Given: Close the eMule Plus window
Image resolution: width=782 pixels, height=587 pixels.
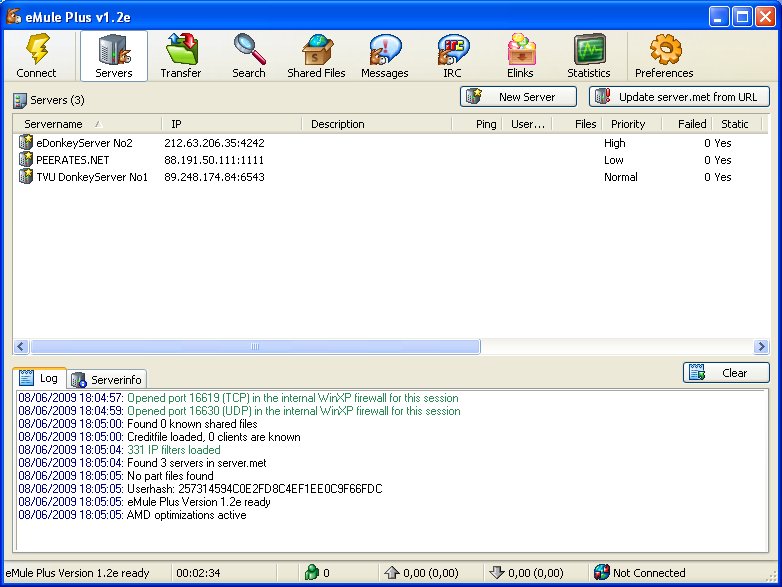Looking at the screenshot, I should coord(765,17).
